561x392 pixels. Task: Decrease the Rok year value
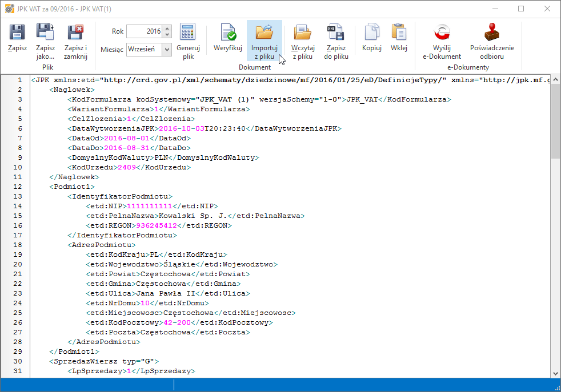click(x=166, y=35)
